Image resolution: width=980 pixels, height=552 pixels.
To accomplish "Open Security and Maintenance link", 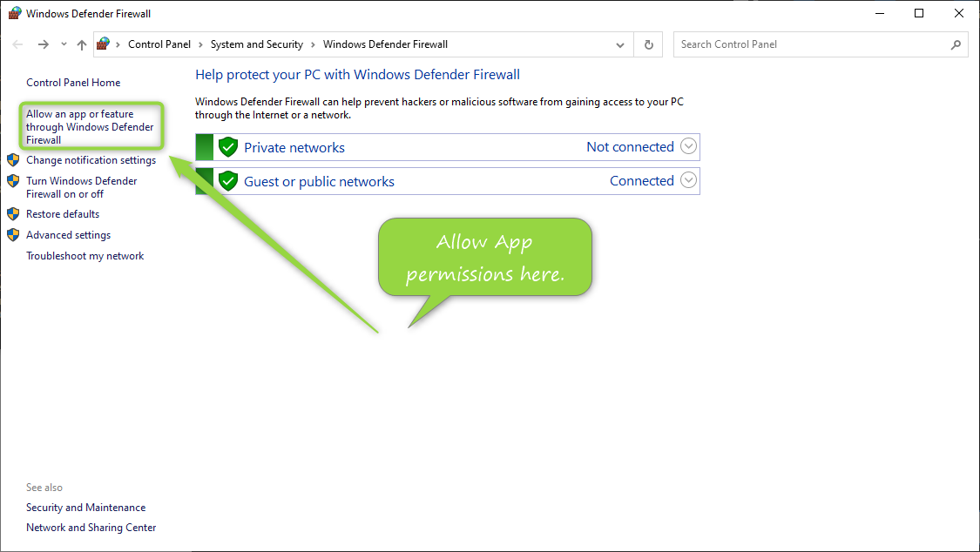I will (x=85, y=508).
